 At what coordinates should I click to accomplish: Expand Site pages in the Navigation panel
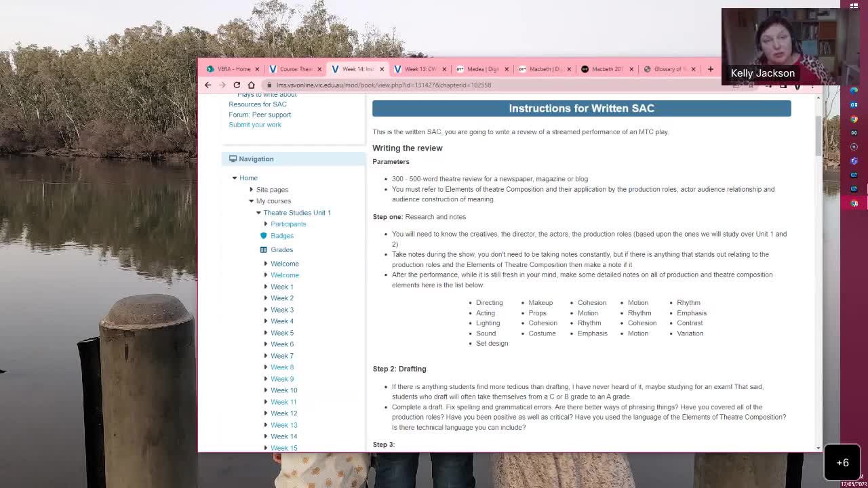[x=250, y=189]
